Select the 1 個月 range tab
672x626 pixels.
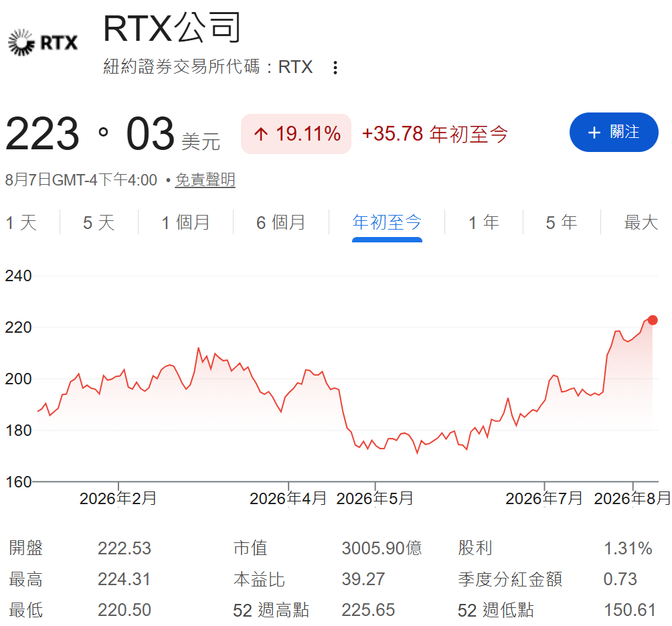tap(185, 222)
